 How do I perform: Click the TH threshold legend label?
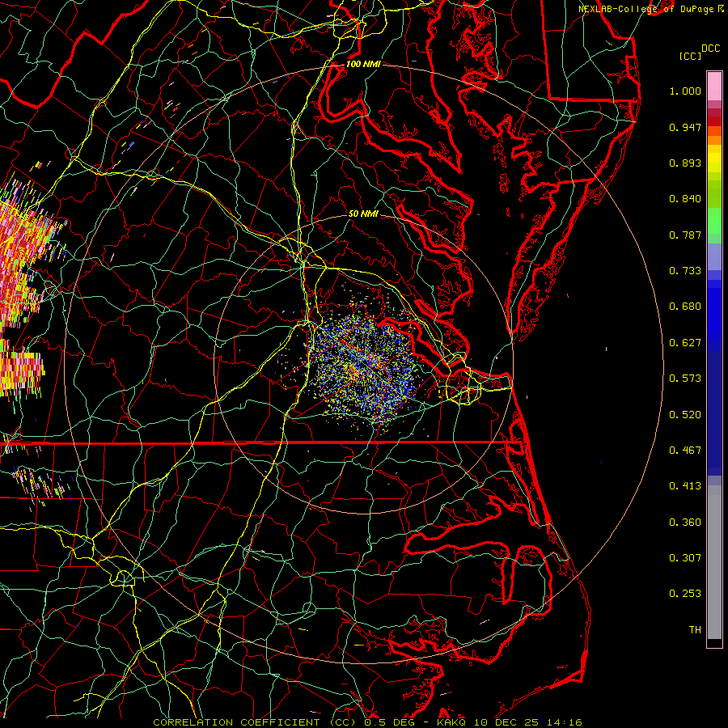(695, 630)
